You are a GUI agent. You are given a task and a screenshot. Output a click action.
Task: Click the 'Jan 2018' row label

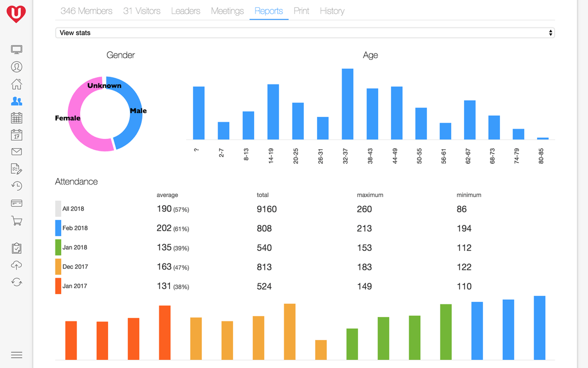tap(75, 247)
